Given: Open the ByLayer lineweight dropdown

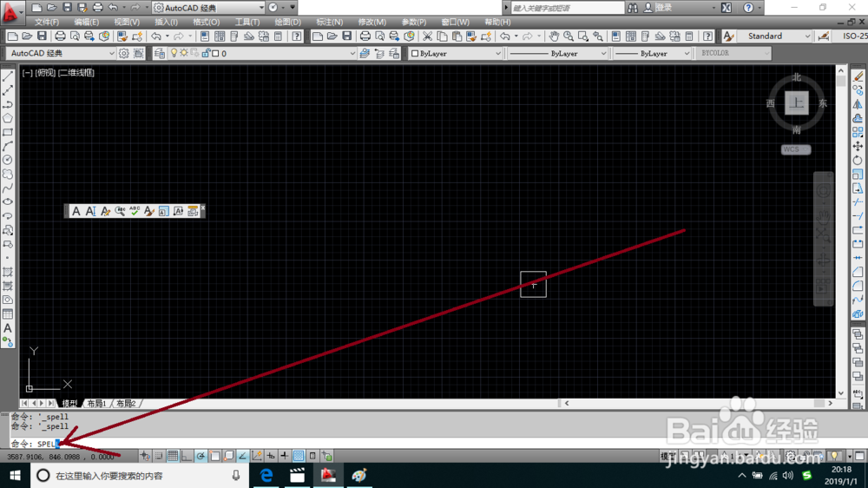Looking at the screenshot, I should [x=687, y=54].
